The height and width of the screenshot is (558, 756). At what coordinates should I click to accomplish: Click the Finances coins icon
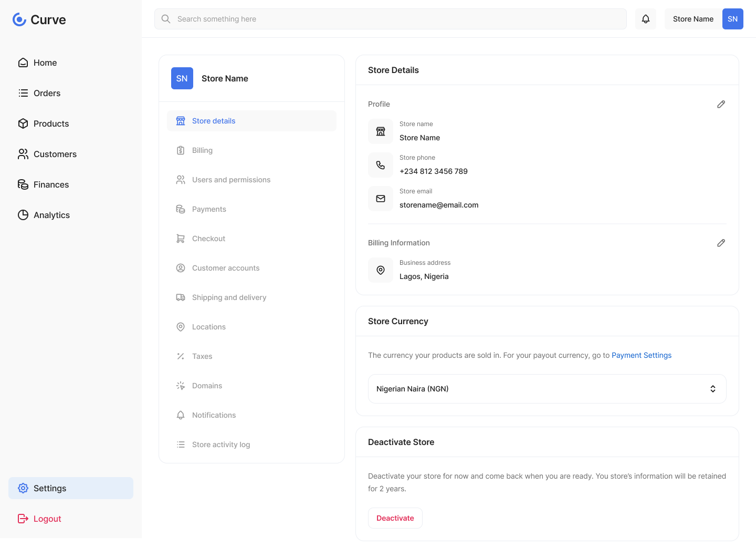pyautogui.click(x=23, y=184)
